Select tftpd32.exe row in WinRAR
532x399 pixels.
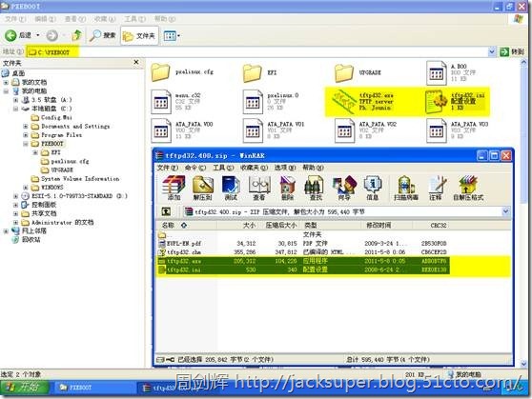coord(302,261)
